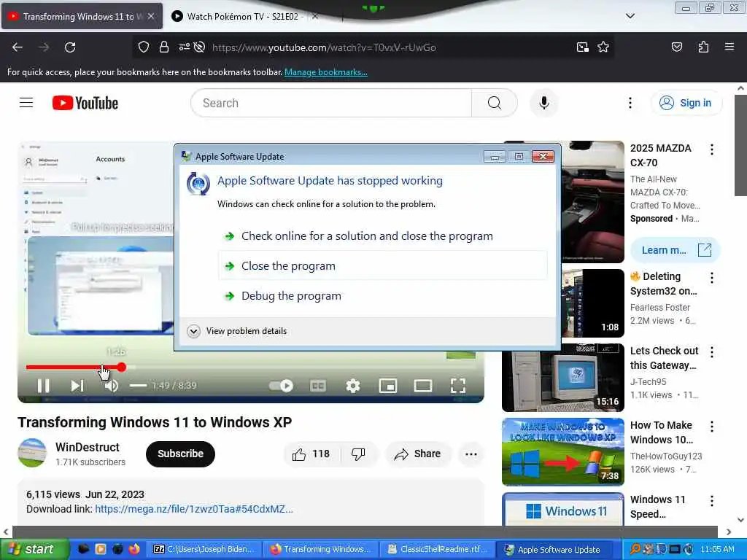Open the mega.nz download link

(x=194, y=509)
